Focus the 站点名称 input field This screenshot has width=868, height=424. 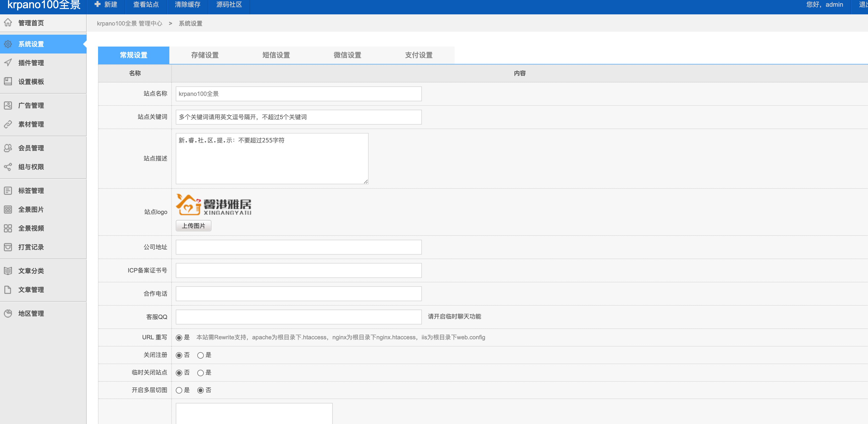299,94
